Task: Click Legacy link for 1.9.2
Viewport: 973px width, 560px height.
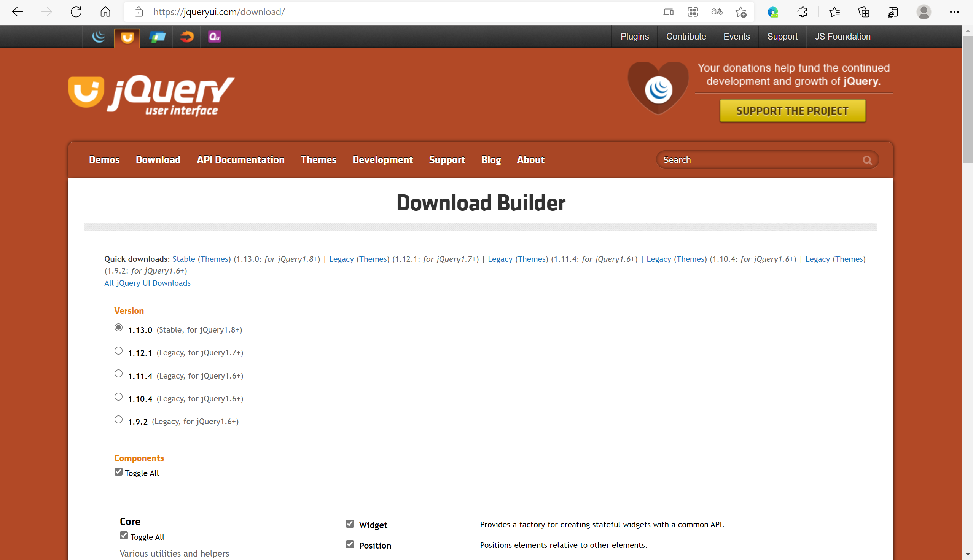Action: 817,259
